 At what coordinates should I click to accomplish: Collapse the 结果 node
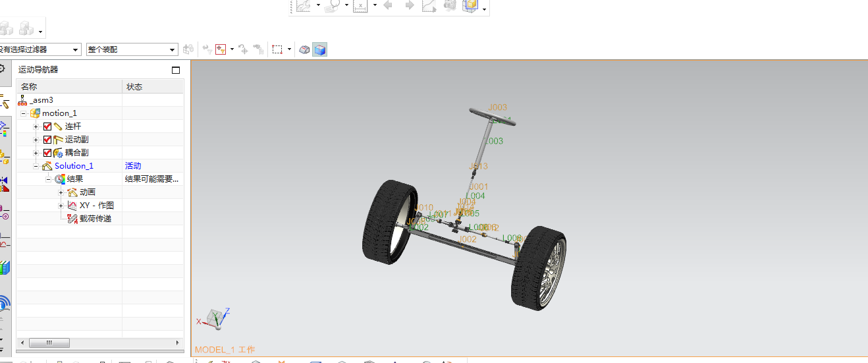click(x=48, y=179)
